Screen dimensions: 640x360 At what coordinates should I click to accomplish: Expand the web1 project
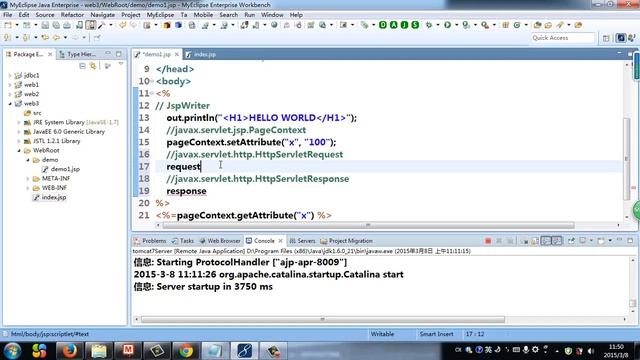coord(10,85)
